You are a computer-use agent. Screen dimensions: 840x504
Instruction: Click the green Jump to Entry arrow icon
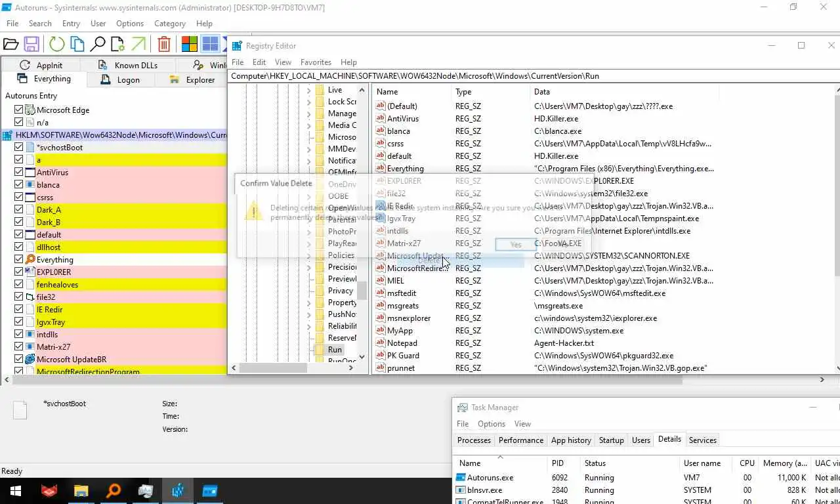coord(138,45)
